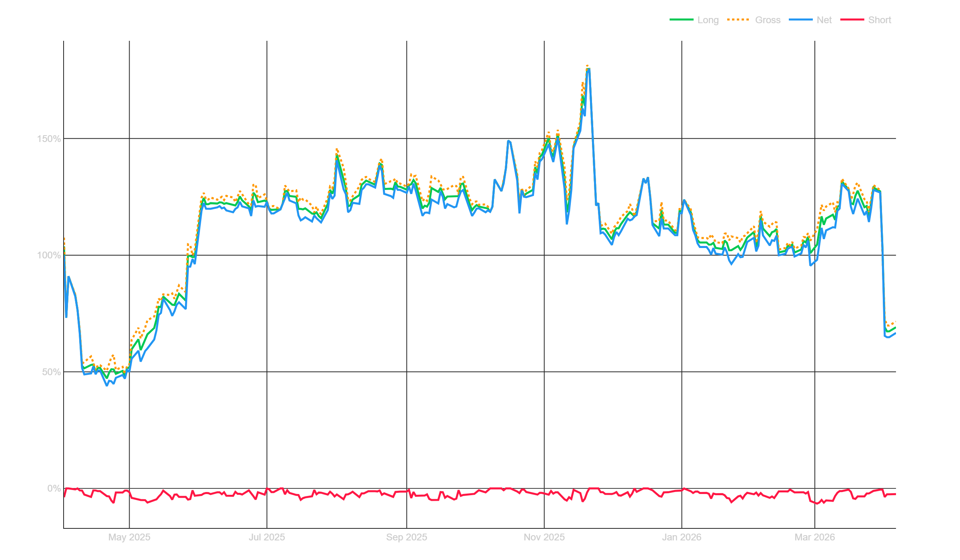Click the May 2025 x-axis label
The image size is (960, 560).
(129, 537)
